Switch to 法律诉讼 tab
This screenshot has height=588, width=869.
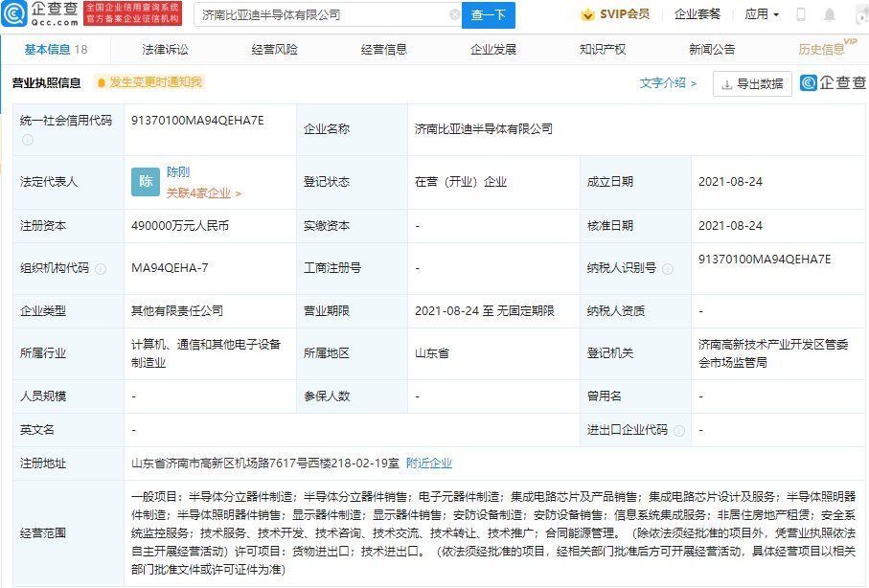pyautogui.click(x=165, y=50)
